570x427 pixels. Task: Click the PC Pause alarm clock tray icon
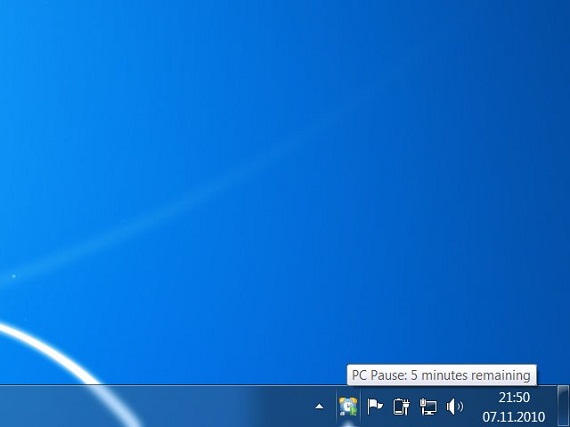348,406
